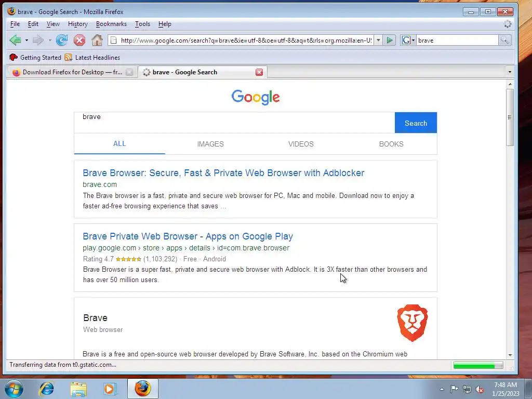This screenshot has height=399, width=532.
Task: Click the star rating in Google Play result
Action: coord(128,259)
